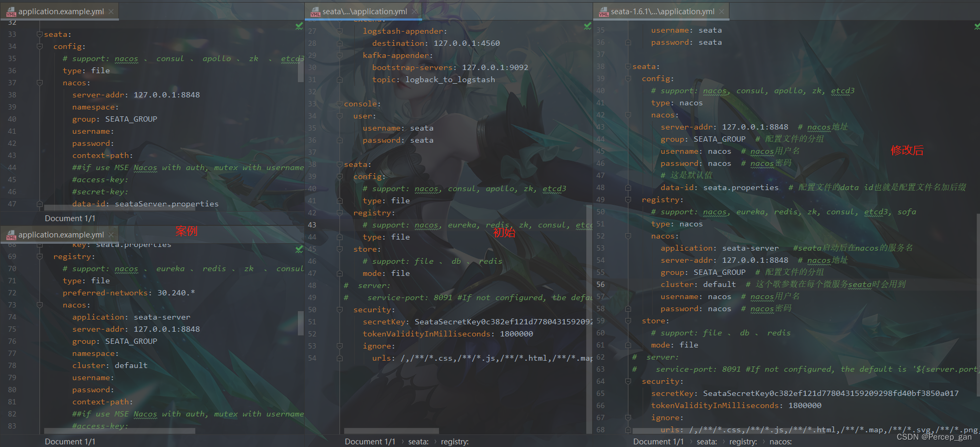Viewport: 980px width, 447px height.
Task: Collapse the nacos block at line 52
Action: [x=628, y=236]
